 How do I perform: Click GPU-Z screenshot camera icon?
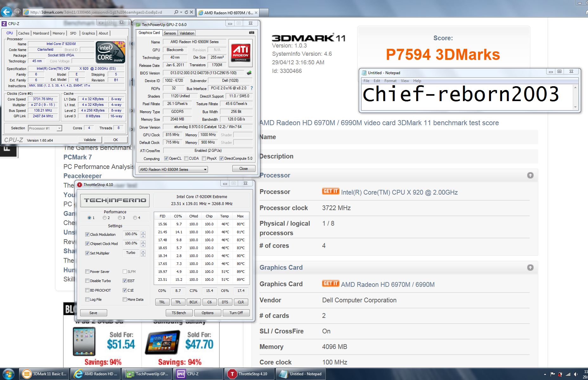click(x=251, y=33)
